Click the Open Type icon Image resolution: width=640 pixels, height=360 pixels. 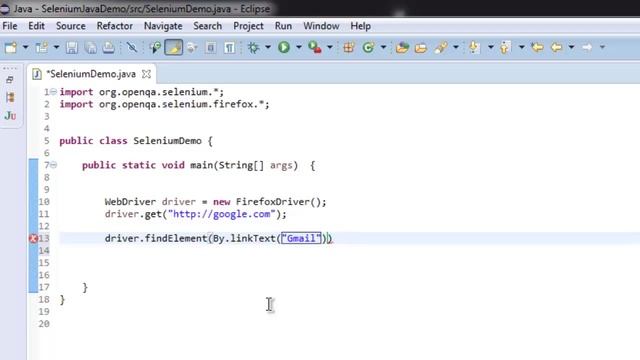pos(402,48)
